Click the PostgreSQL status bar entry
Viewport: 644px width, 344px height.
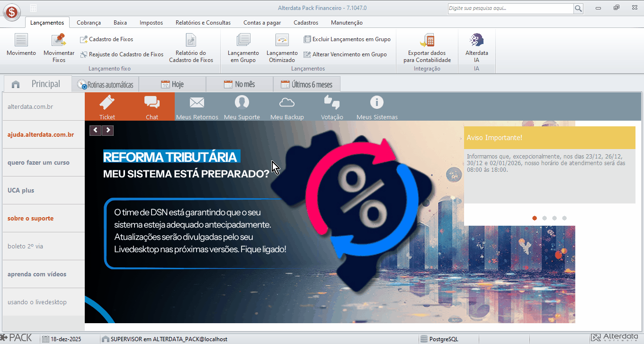(439, 339)
